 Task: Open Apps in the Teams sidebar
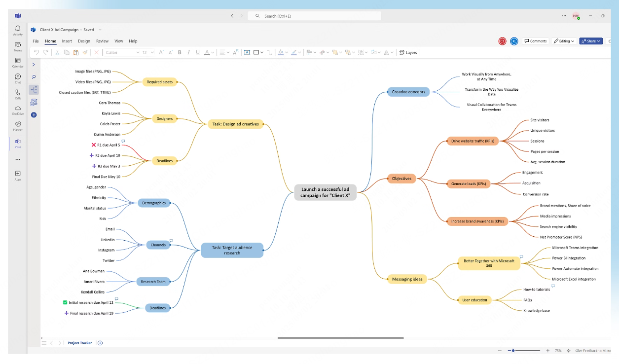[18, 176]
